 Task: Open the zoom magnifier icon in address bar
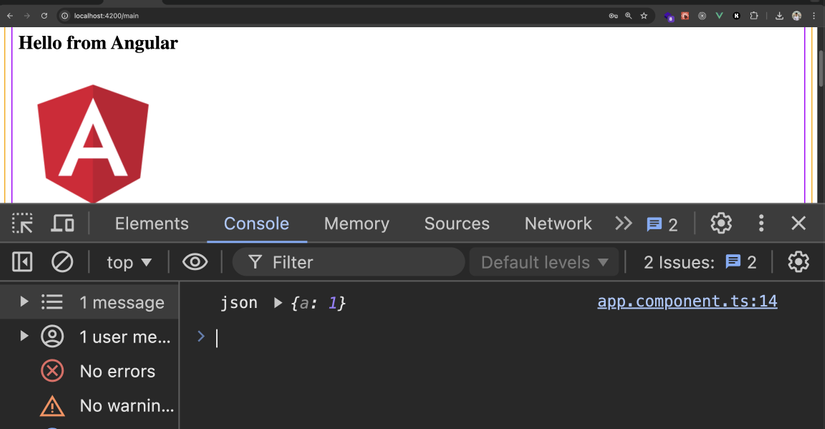[x=628, y=16]
